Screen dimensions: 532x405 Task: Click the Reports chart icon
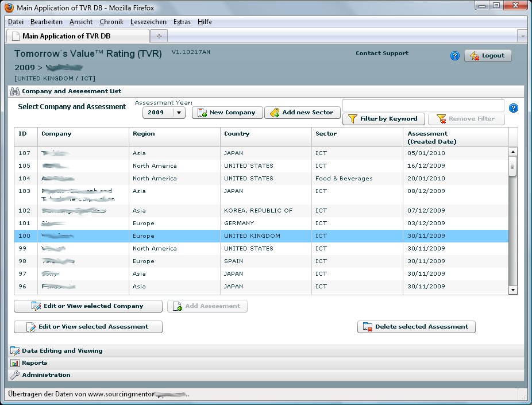15,363
